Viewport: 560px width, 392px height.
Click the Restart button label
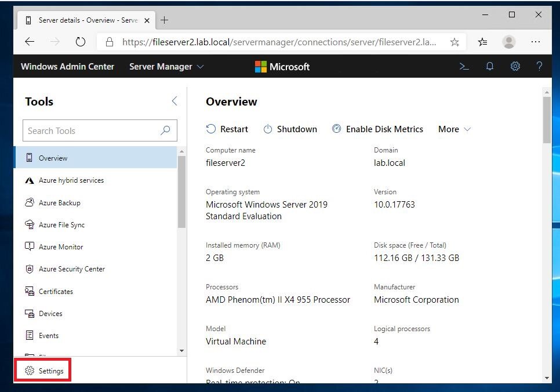234,129
